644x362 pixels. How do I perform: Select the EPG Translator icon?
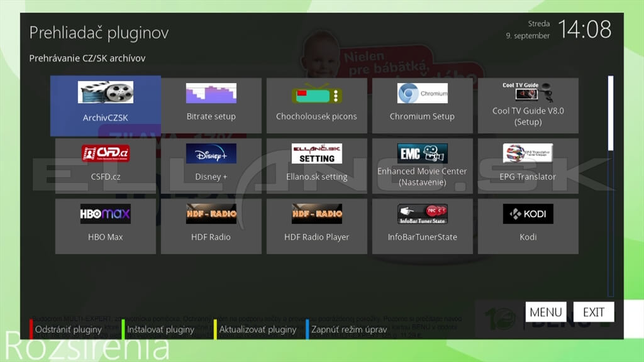pyautogui.click(x=528, y=153)
